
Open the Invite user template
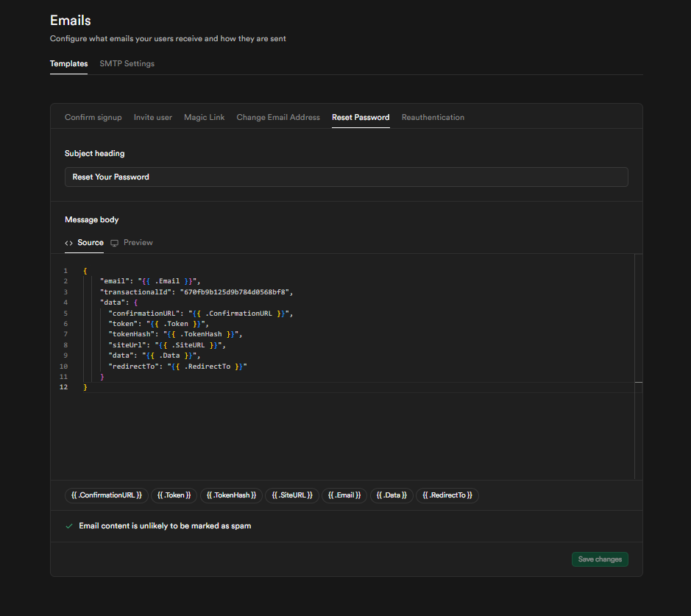tap(152, 117)
